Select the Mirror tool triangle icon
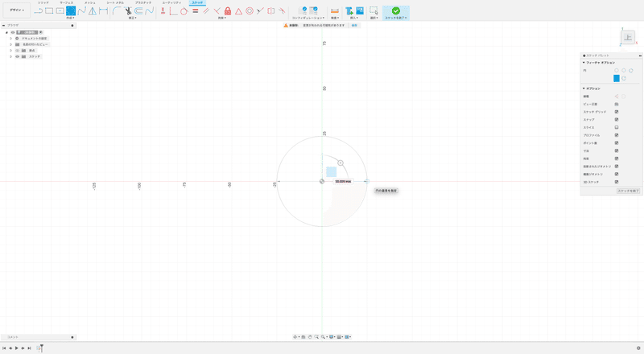The height and width of the screenshot is (354, 644). [93, 11]
